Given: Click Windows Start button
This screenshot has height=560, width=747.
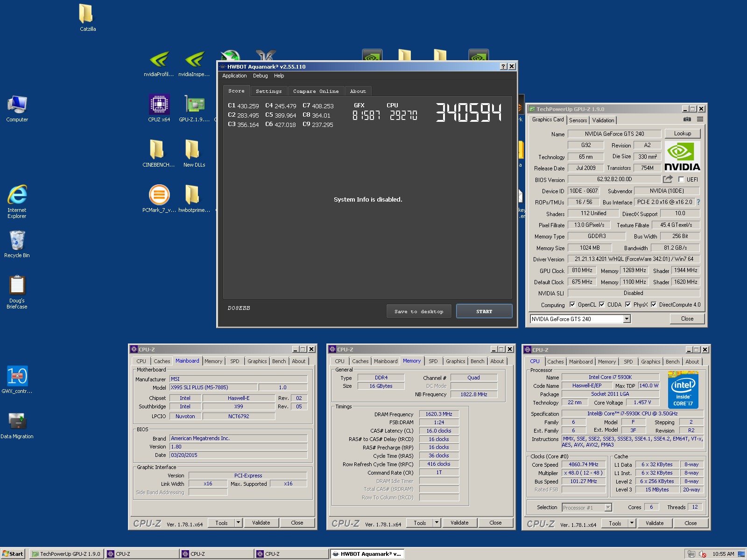Looking at the screenshot, I should (x=13, y=554).
